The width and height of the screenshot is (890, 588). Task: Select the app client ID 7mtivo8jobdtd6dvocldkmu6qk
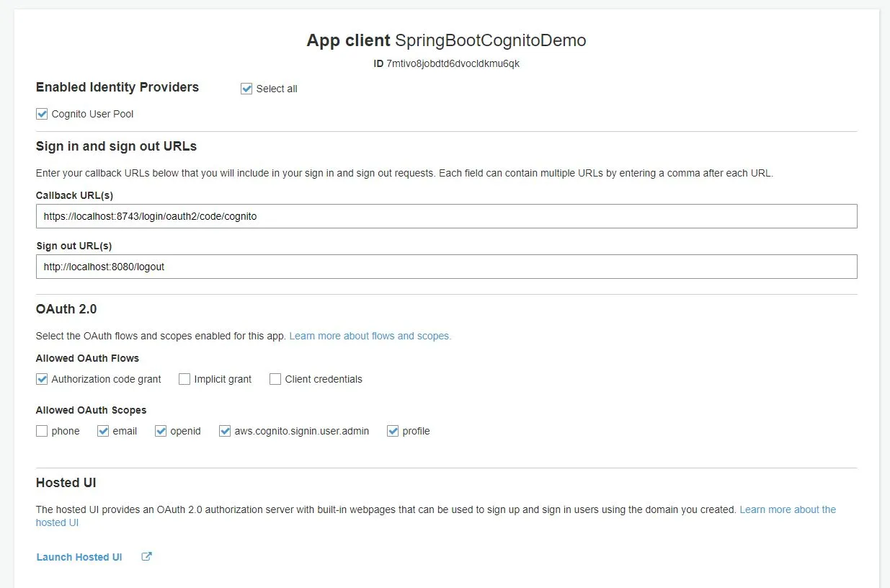454,63
